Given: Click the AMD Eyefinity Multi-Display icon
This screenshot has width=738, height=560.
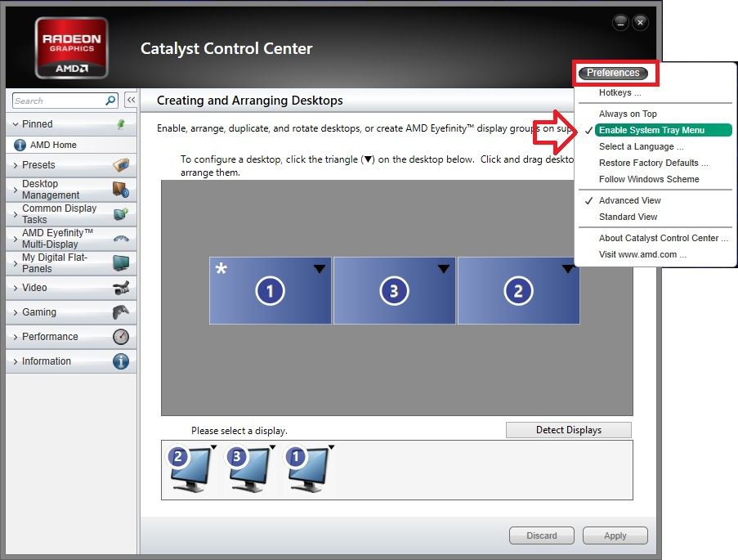Looking at the screenshot, I should (121, 239).
